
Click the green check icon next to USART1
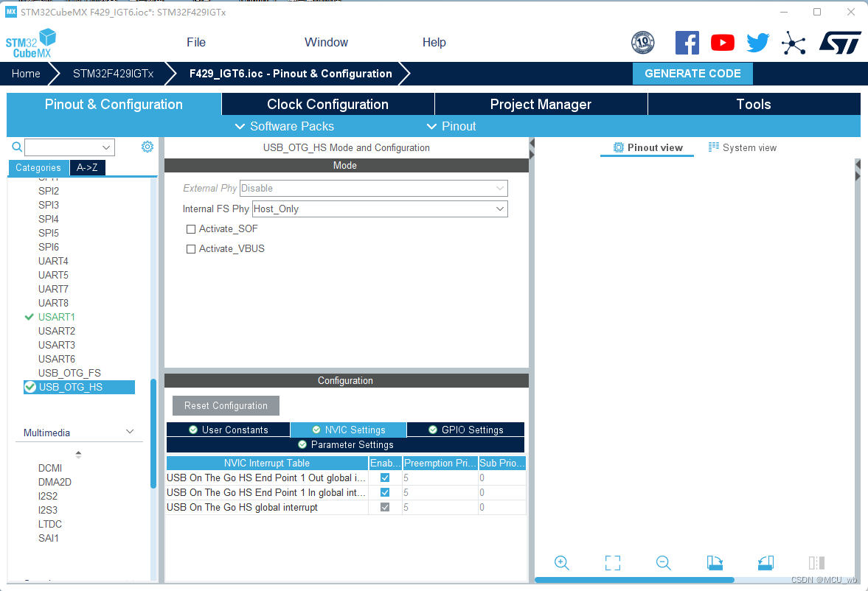point(29,317)
